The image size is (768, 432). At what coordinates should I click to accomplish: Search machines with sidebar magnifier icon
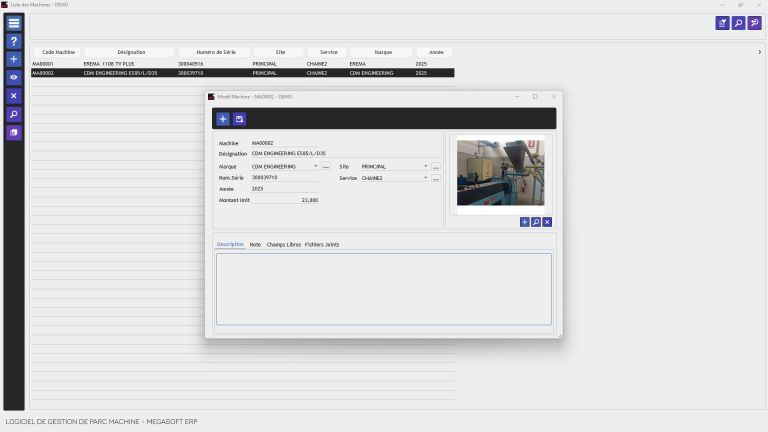click(x=14, y=114)
